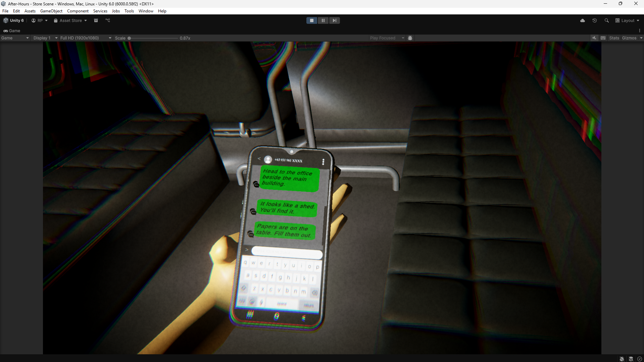Advance one frame with Step button
The image size is (644, 362).
[334, 20]
